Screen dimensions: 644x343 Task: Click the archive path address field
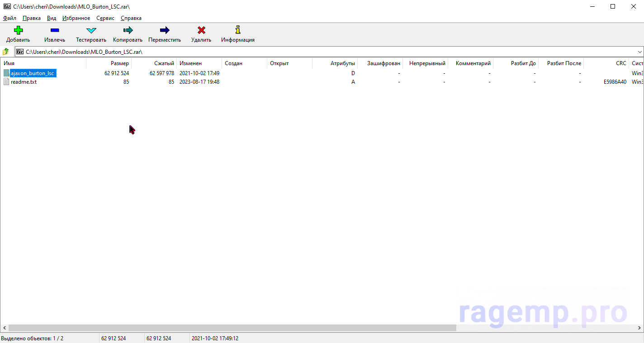tap(317, 52)
